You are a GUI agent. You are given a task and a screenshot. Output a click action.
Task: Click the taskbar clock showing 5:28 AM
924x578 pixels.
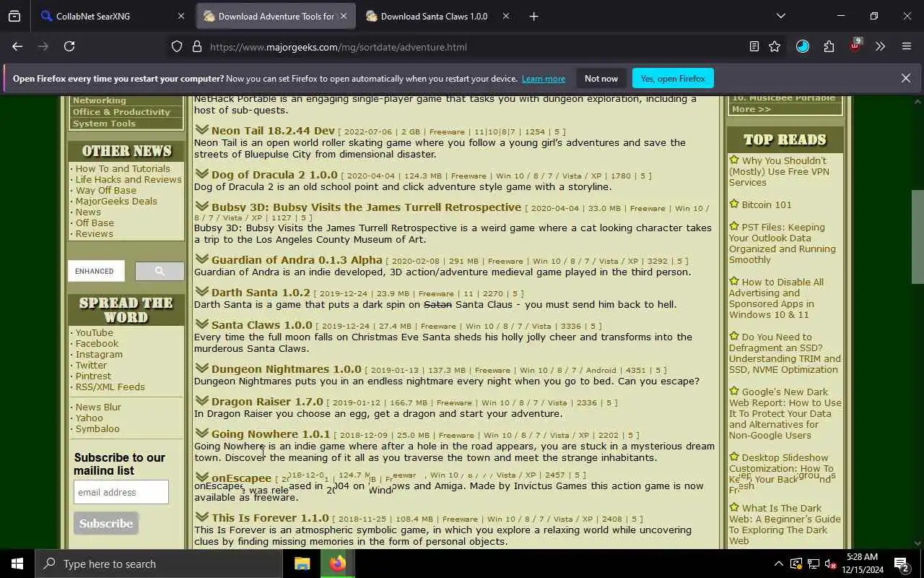pyautogui.click(x=862, y=564)
